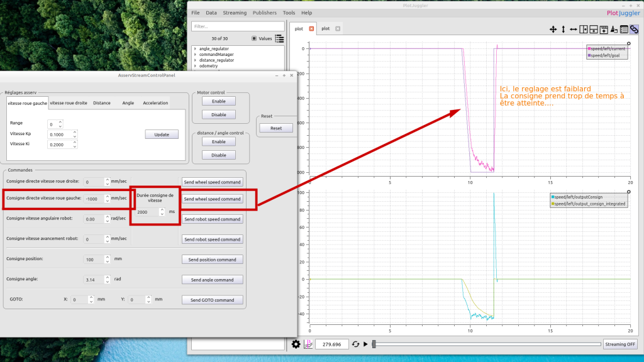Close the second plot tab with gray X

[x=338, y=29]
